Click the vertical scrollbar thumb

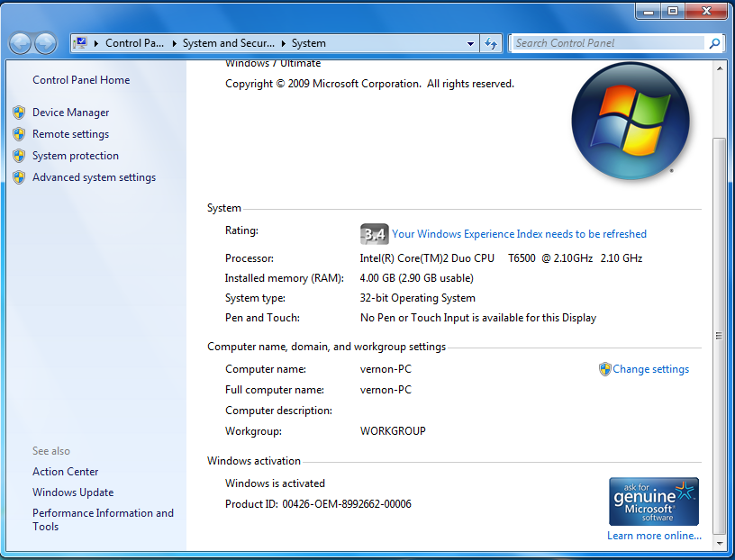click(x=719, y=336)
